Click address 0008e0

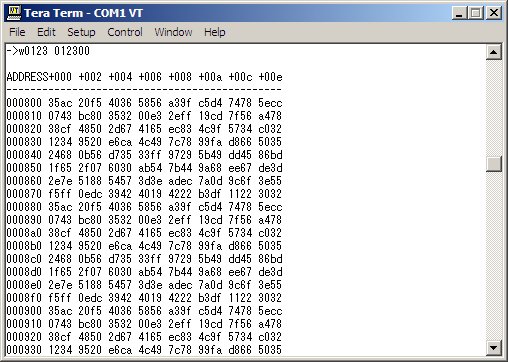click(x=24, y=285)
